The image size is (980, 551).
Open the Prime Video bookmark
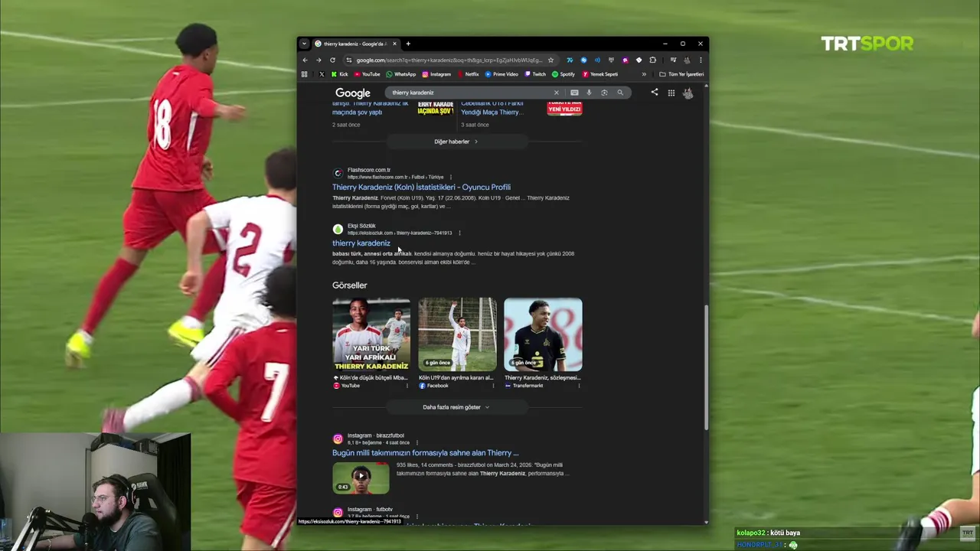click(501, 74)
